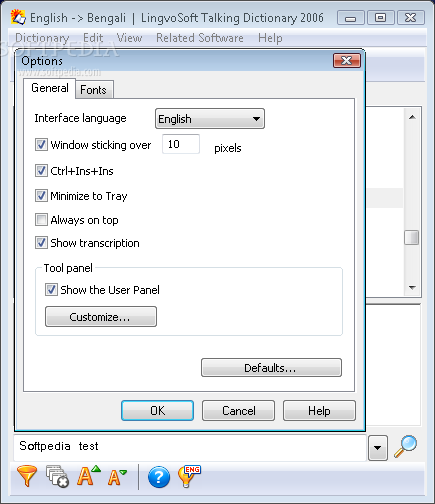Switch to the Fonts tab
The width and height of the screenshot is (435, 504).
pos(94,90)
